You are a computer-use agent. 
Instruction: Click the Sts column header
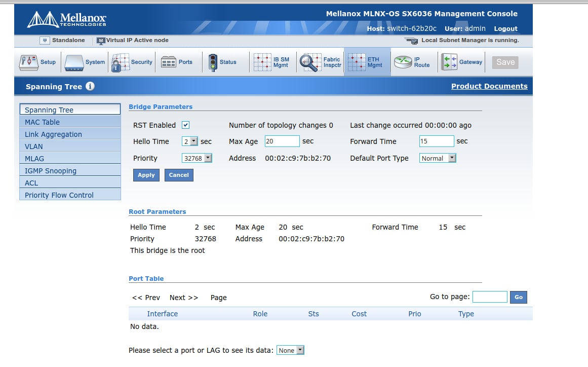coord(313,314)
